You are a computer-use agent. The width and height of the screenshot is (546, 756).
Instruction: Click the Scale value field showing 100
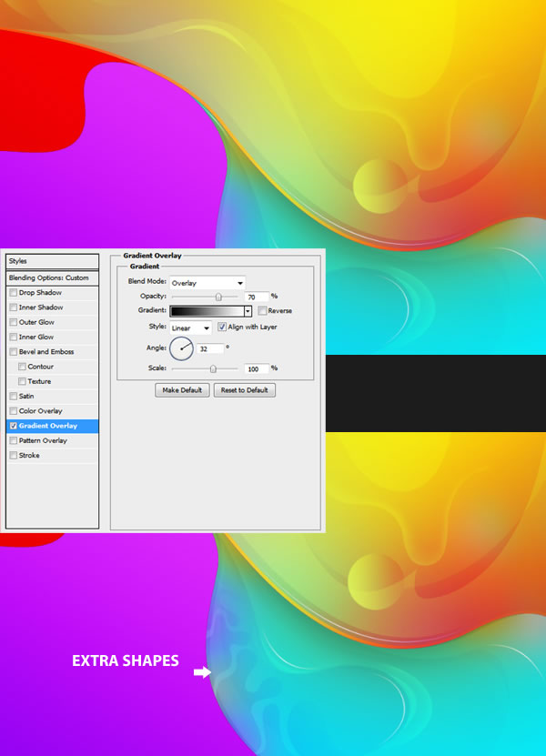(256, 368)
